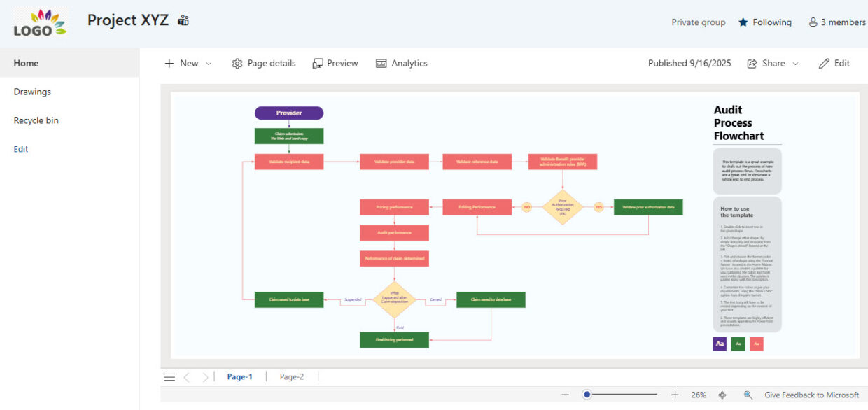
Task: Expand the New dropdown chevron
Action: pyautogui.click(x=209, y=64)
